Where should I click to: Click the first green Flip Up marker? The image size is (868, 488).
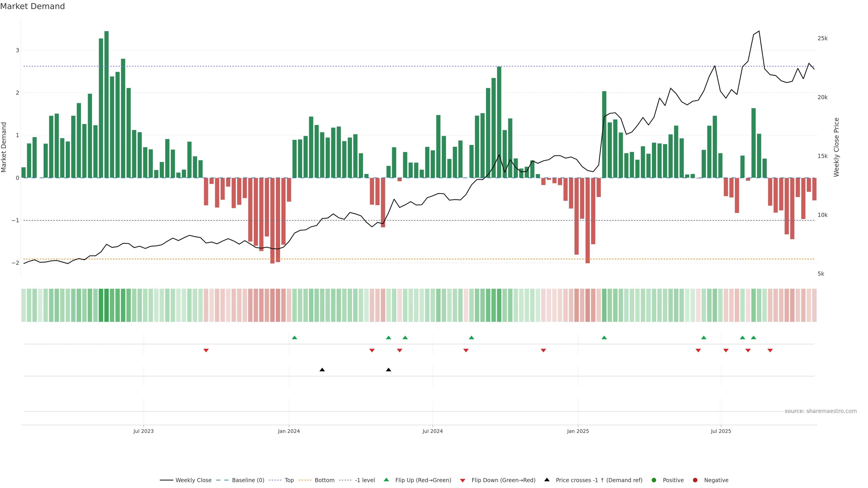pos(295,338)
